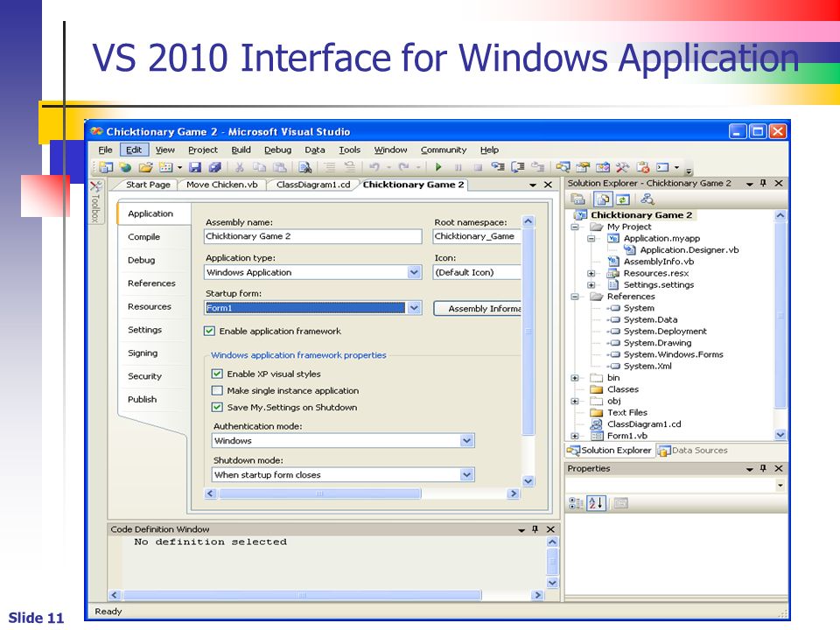
Task: Click the horizontal scrollbar of Application page
Action: point(320,493)
